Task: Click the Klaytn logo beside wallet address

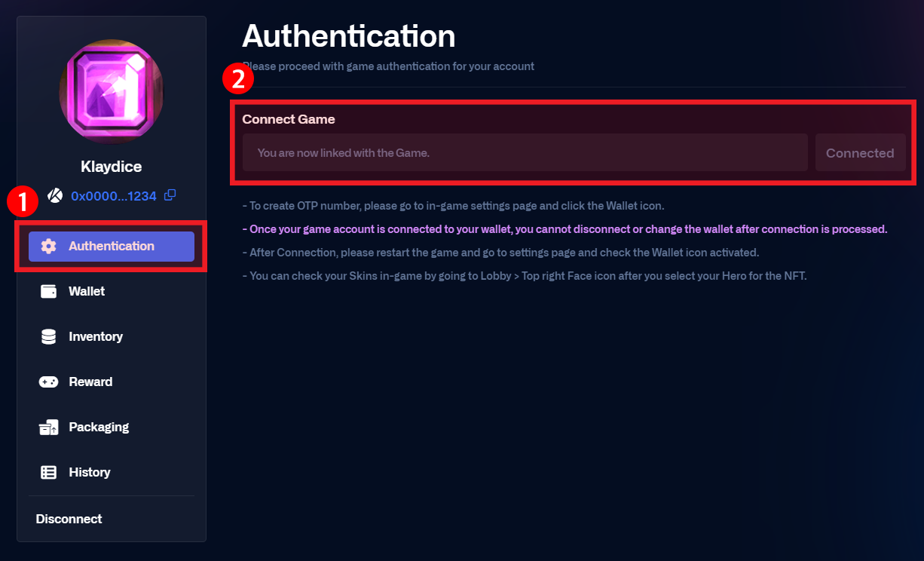Action: (55, 195)
